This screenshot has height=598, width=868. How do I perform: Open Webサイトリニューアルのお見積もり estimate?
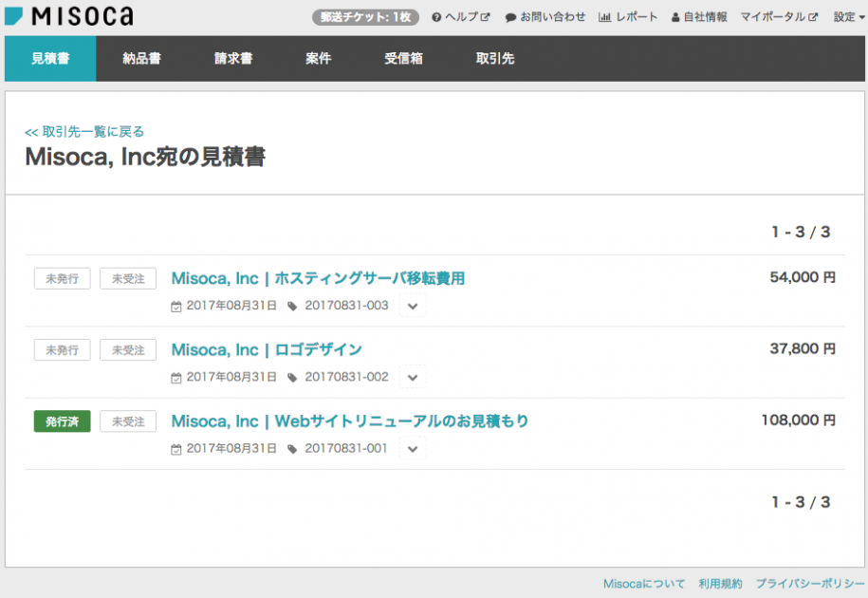click(349, 420)
